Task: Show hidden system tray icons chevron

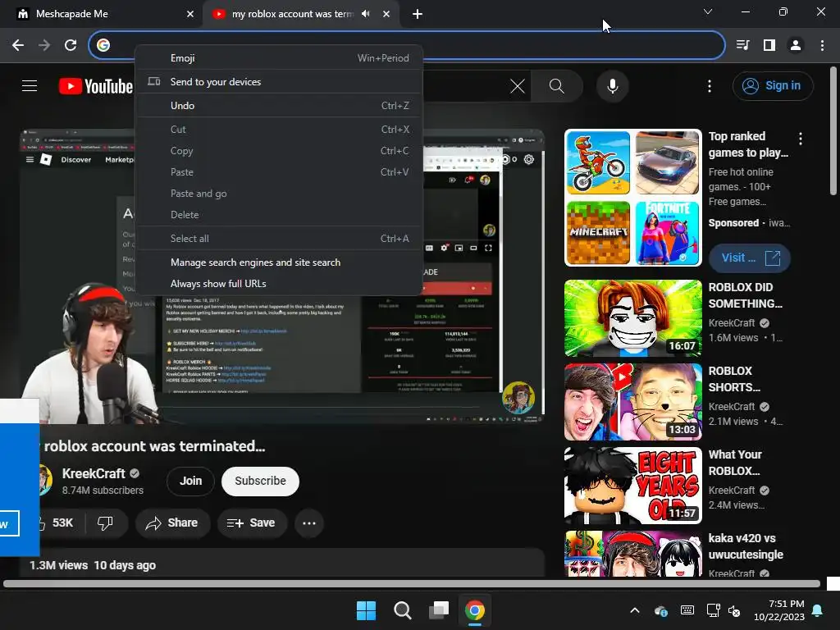Action: (635, 610)
